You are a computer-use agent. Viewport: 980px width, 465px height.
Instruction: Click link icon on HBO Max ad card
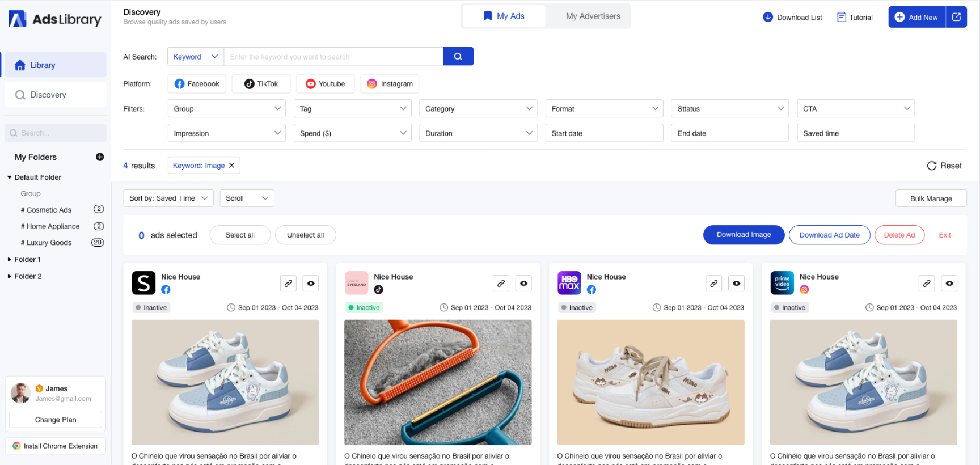(x=713, y=284)
